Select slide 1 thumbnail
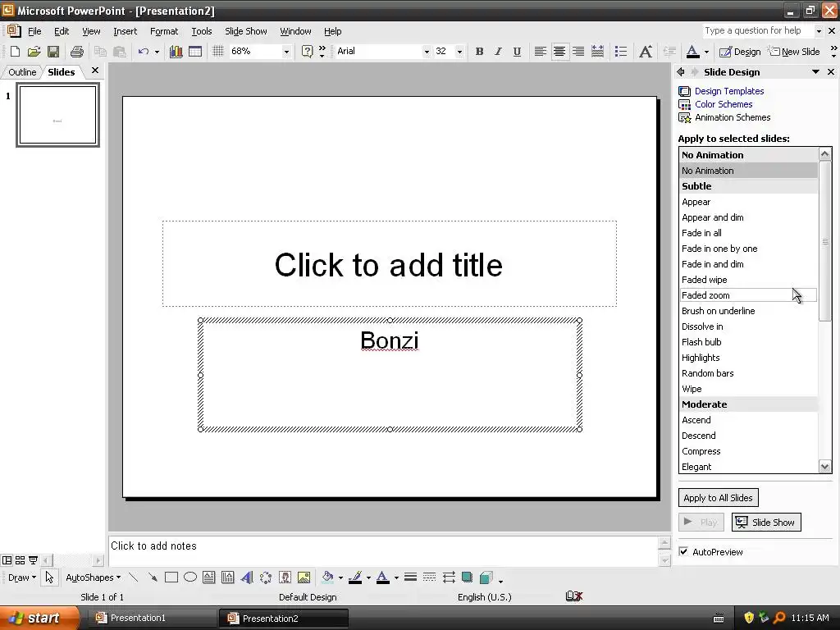Viewport: 840px width, 630px height. tap(57, 115)
